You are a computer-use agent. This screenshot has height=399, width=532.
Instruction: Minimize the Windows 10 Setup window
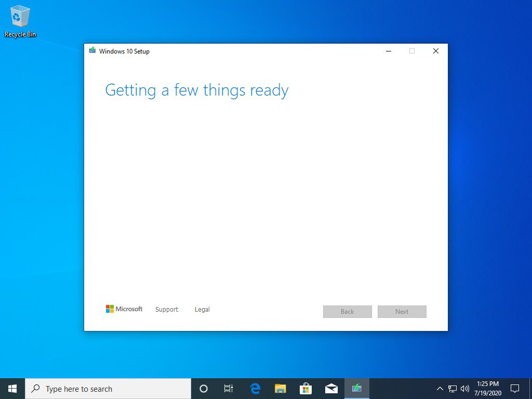coord(389,51)
